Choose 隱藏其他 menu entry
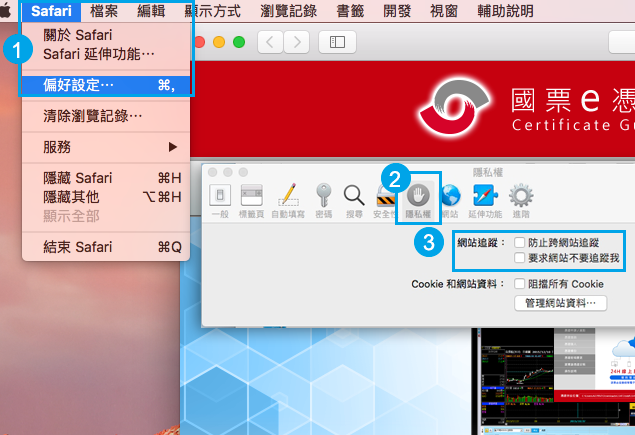Image resolution: width=635 pixels, height=435 pixels. tap(106, 197)
